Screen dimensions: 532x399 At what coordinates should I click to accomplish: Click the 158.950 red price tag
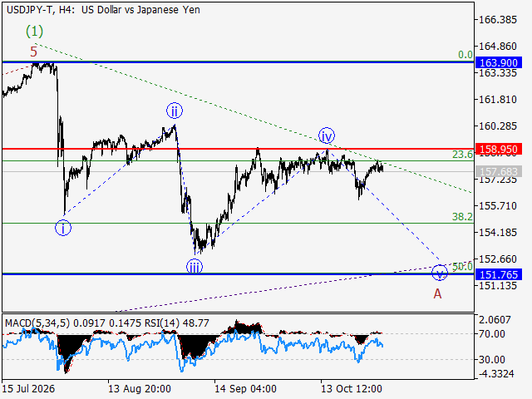[x=499, y=149]
